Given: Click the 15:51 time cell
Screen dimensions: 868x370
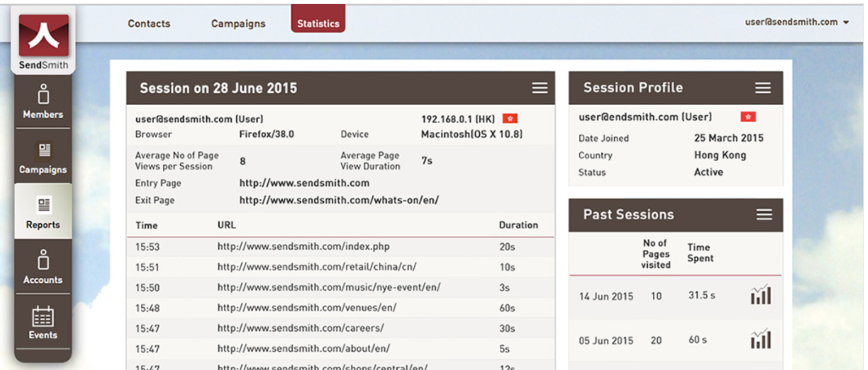Looking at the screenshot, I should pyautogui.click(x=147, y=267).
